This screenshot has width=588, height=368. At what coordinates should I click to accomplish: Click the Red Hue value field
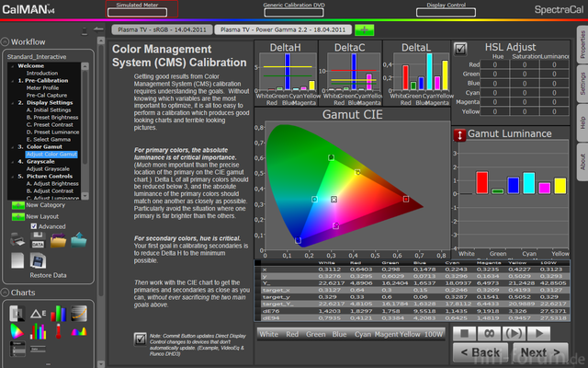[494, 64]
